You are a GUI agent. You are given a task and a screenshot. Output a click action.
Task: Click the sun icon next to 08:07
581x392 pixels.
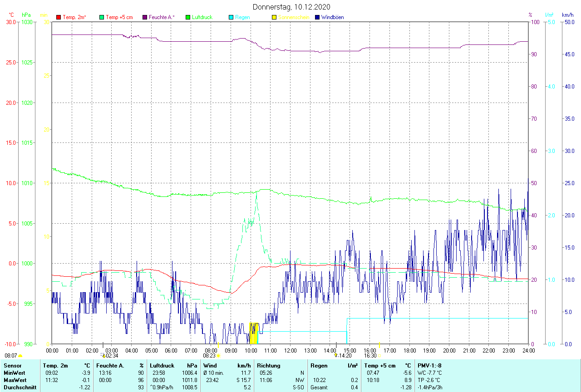pos(20,356)
